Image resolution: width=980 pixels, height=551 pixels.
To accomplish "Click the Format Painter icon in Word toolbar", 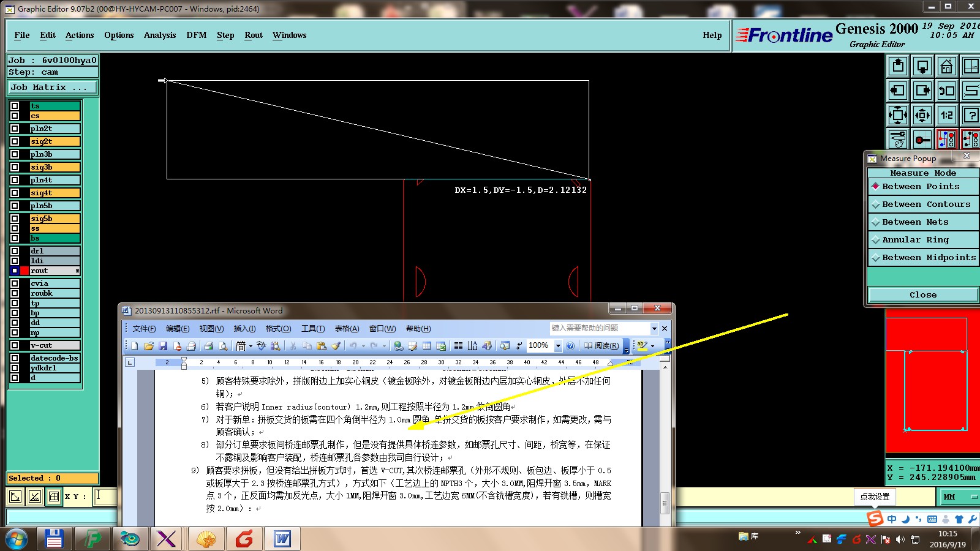I will pos(336,346).
